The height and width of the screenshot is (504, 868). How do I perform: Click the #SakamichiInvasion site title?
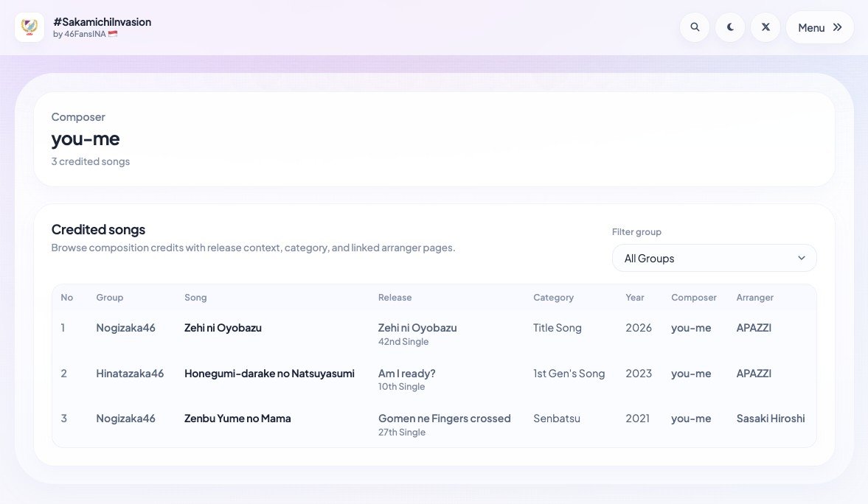[102, 22]
